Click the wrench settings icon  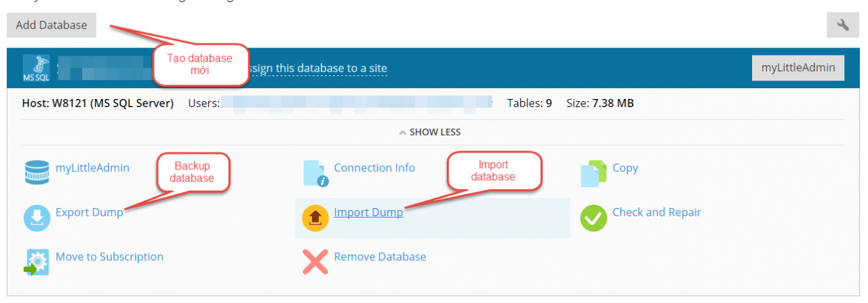tap(843, 25)
